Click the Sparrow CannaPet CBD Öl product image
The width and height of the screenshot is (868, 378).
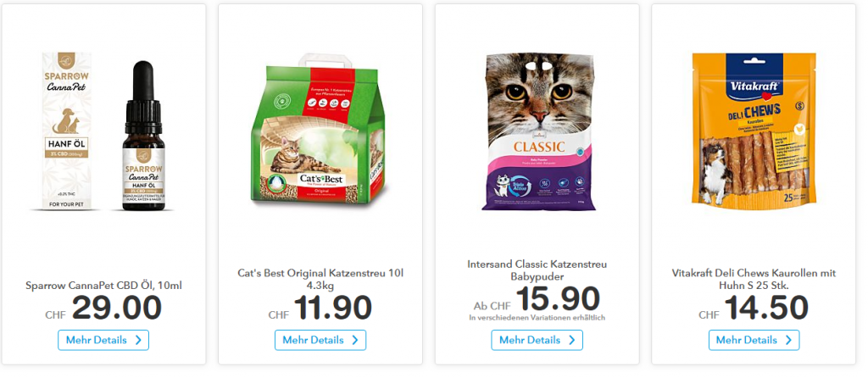[x=103, y=131]
